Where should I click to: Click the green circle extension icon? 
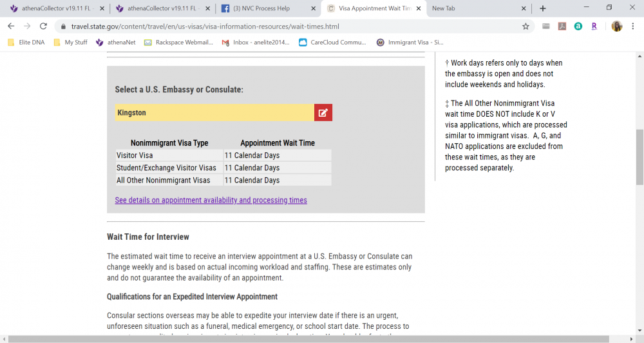(x=578, y=26)
